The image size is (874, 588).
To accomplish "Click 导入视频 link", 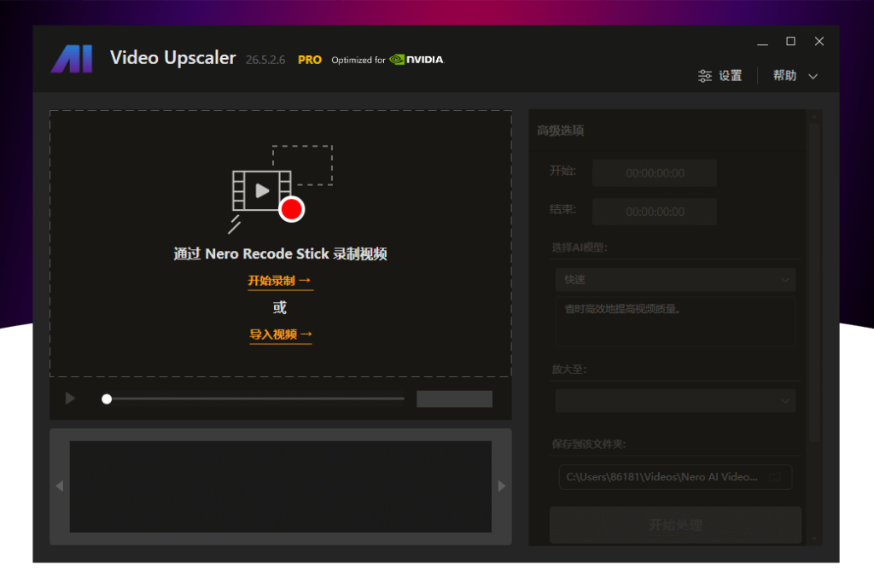I will click(280, 335).
